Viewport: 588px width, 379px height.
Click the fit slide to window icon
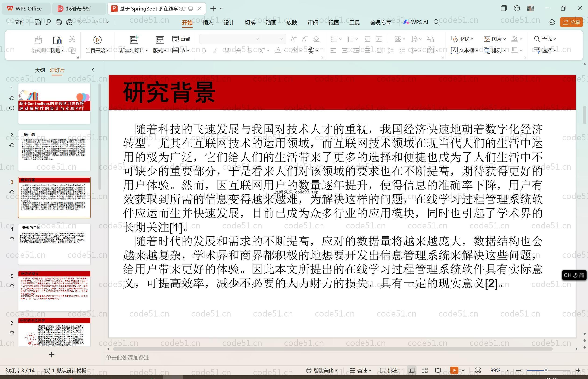[478, 370]
